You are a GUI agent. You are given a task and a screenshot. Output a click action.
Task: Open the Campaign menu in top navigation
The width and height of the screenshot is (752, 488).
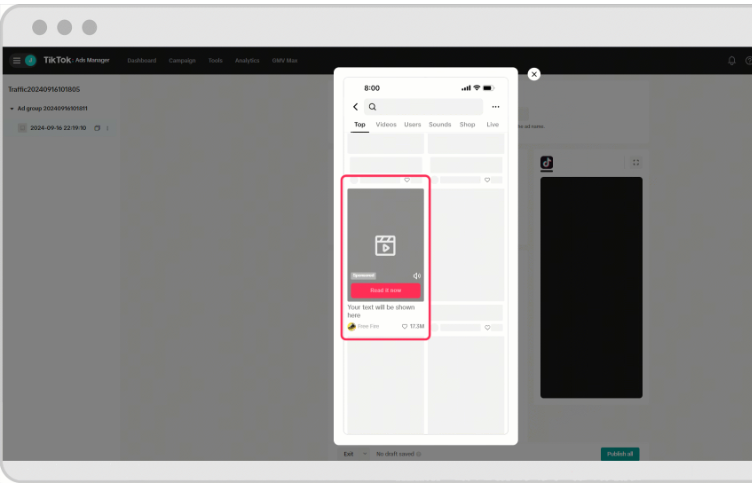pos(182,60)
